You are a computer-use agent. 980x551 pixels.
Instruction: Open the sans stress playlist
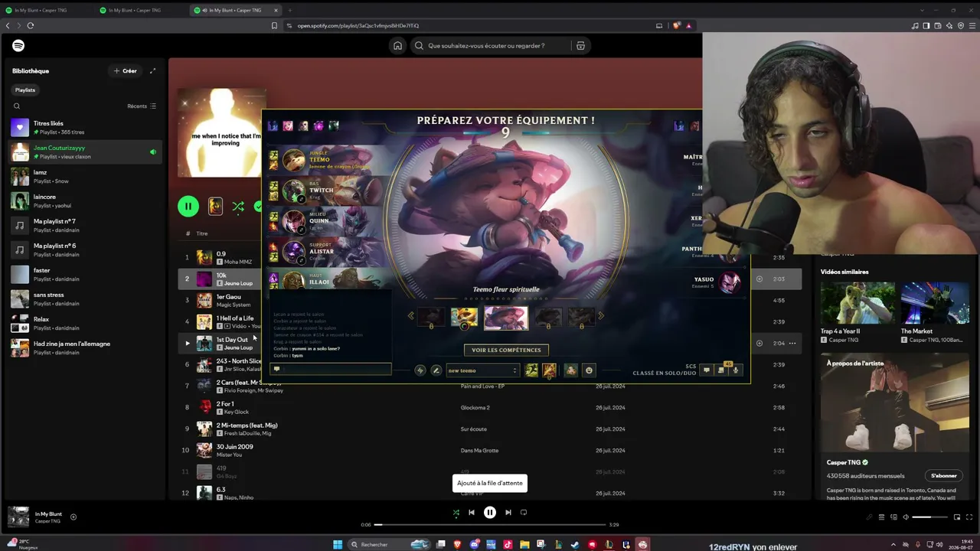point(86,298)
